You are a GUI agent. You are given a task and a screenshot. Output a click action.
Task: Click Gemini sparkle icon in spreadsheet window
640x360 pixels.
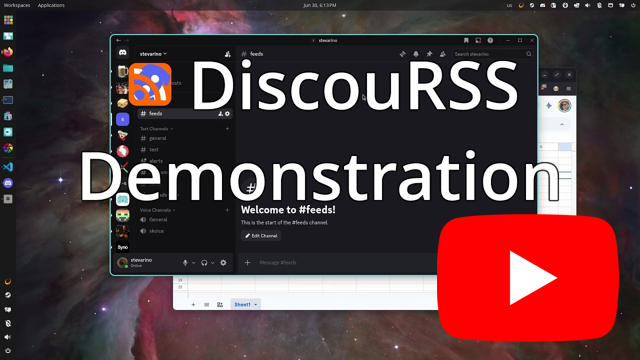[549, 106]
